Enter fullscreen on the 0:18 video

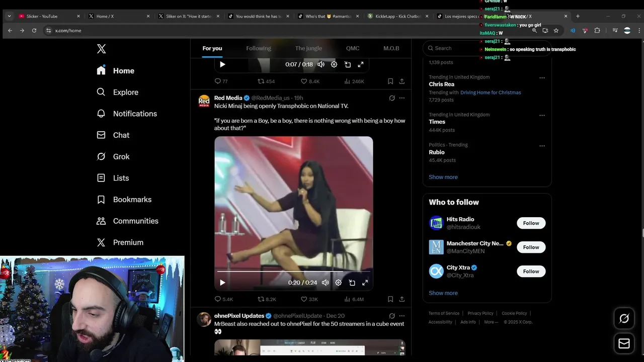(360, 64)
